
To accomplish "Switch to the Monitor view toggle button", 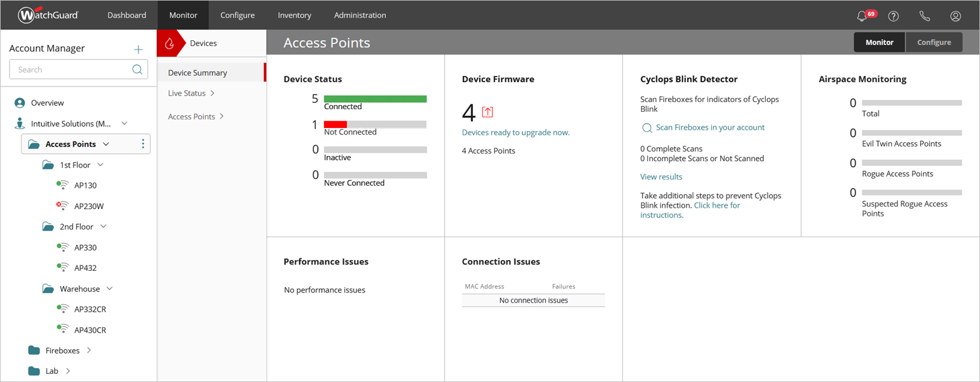I will pyautogui.click(x=879, y=43).
